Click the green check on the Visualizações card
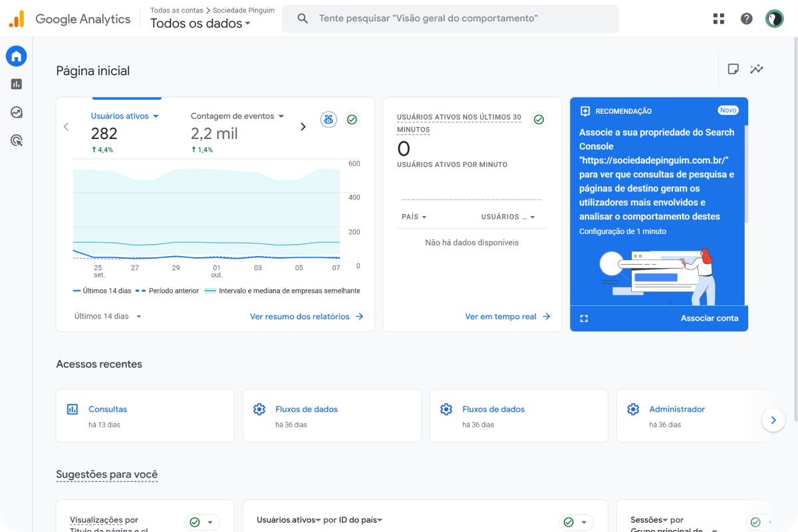 pyautogui.click(x=195, y=522)
